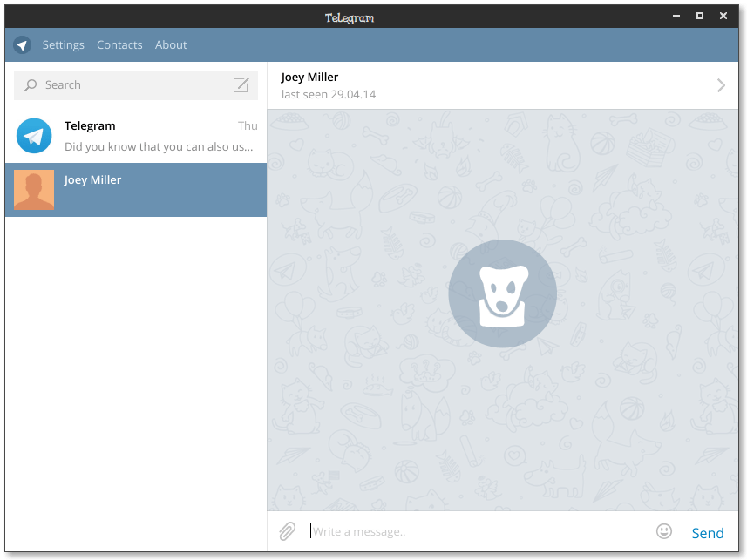Screen dimensions: 747x560
Task: Click the magnifier icon in the search box
Action: [x=31, y=85]
